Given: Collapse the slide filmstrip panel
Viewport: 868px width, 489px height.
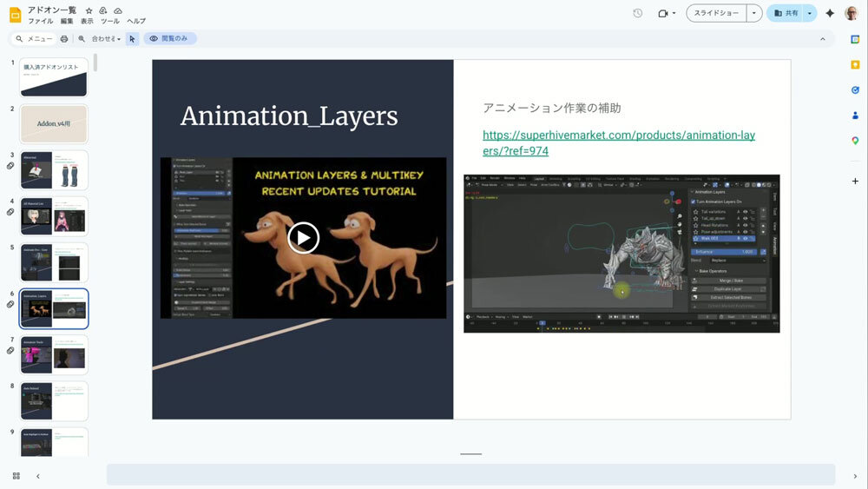Looking at the screenshot, I should [37, 476].
